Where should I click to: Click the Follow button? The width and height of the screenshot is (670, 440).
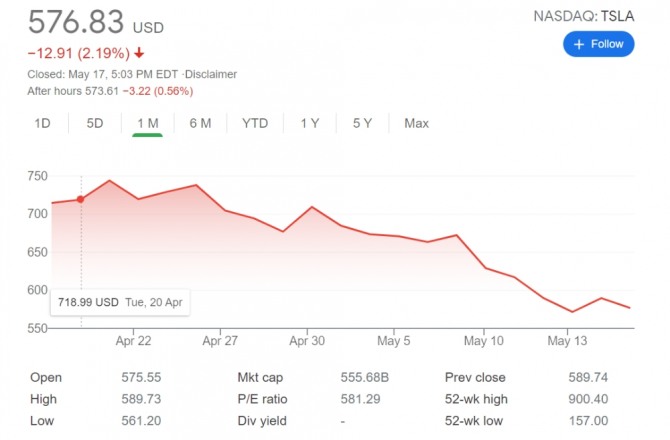coord(598,44)
